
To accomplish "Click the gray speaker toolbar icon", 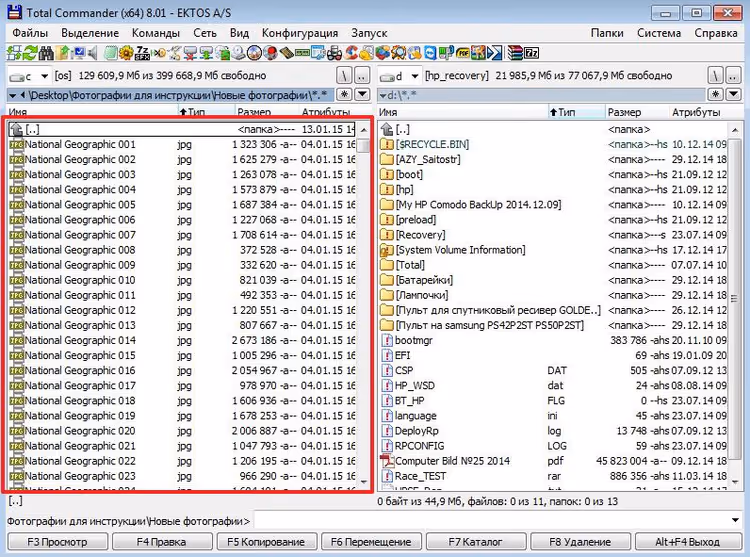I will click(92, 53).
